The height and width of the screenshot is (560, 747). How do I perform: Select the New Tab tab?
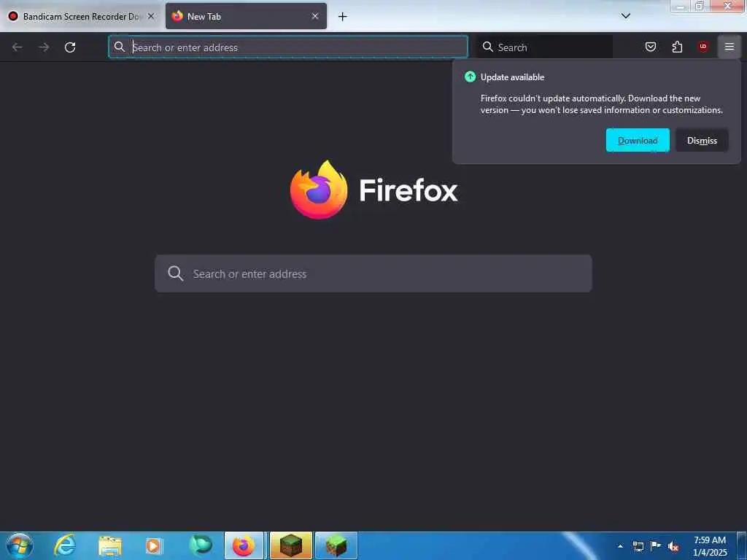pos(246,16)
